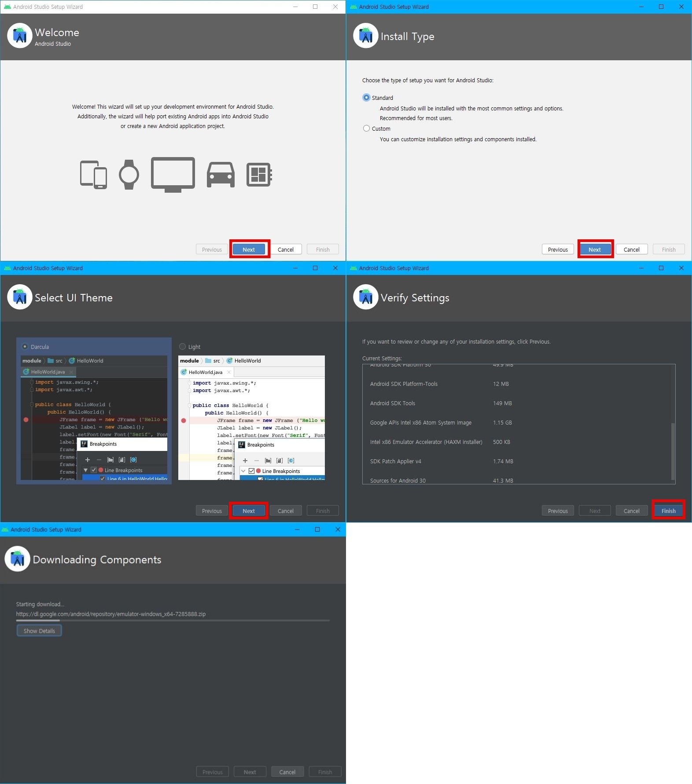Click Next in the Select UI Theme window

coord(249,511)
